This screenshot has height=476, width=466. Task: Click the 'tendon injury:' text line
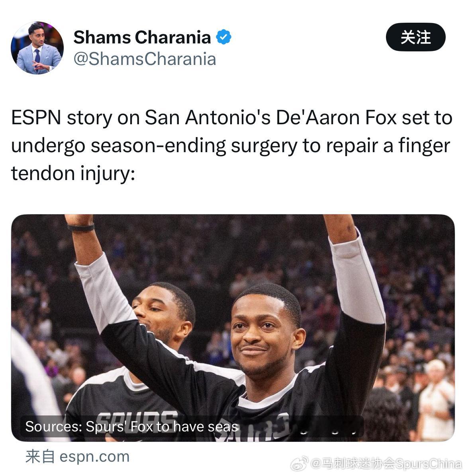[x=73, y=174]
